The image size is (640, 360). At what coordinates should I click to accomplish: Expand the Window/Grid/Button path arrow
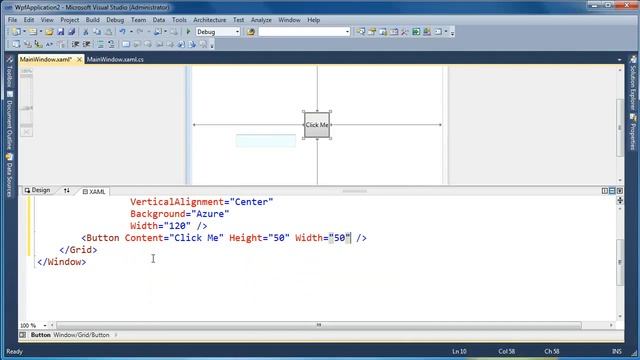(x=116, y=335)
